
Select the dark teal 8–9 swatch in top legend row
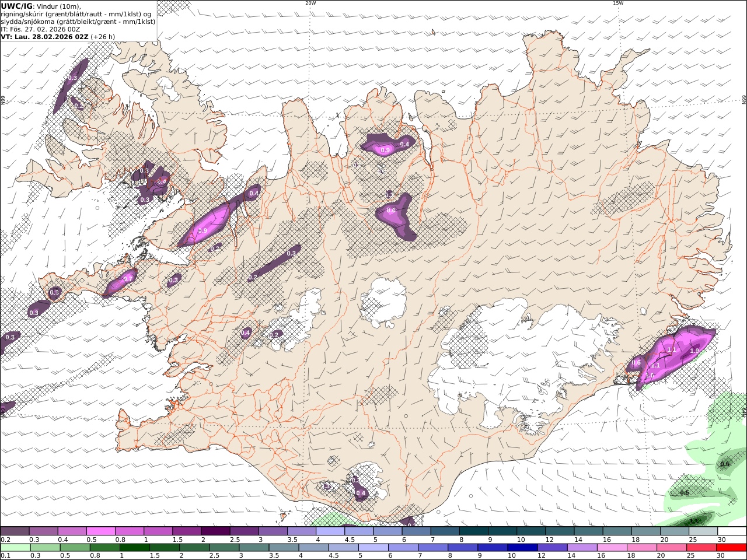[x=474, y=531]
